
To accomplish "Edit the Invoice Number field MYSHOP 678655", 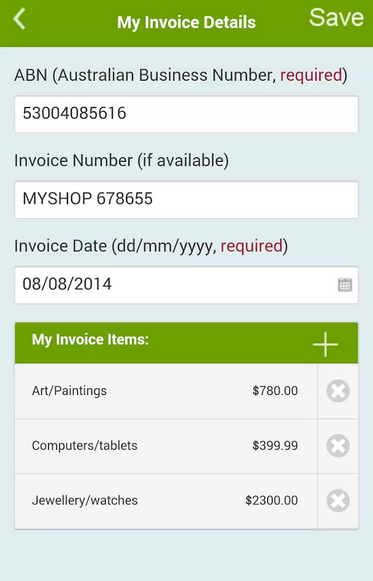I will click(186, 200).
